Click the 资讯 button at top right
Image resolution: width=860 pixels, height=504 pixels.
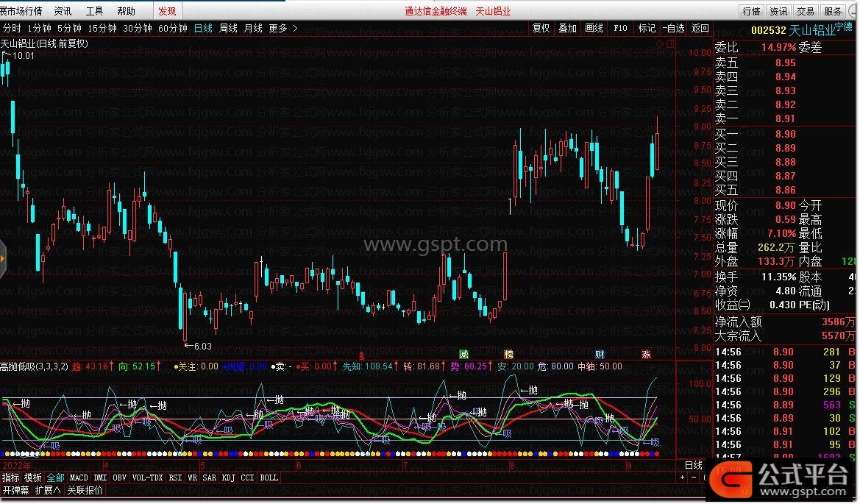pyautogui.click(x=778, y=11)
